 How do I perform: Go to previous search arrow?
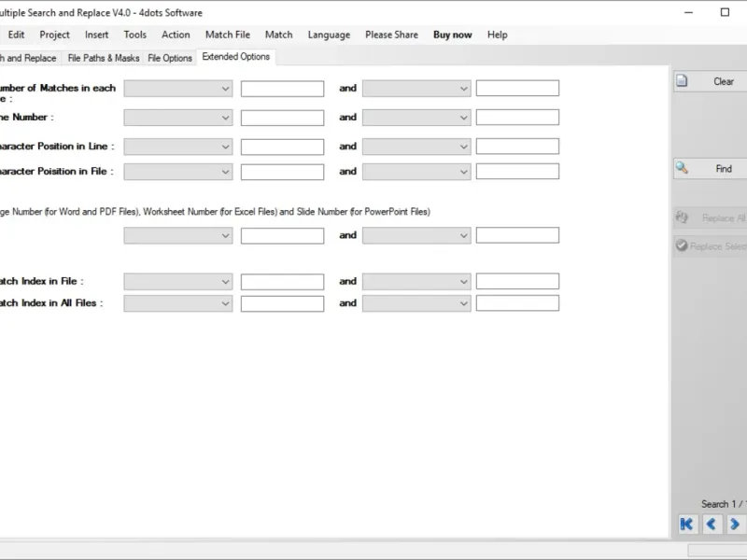(712, 525)
